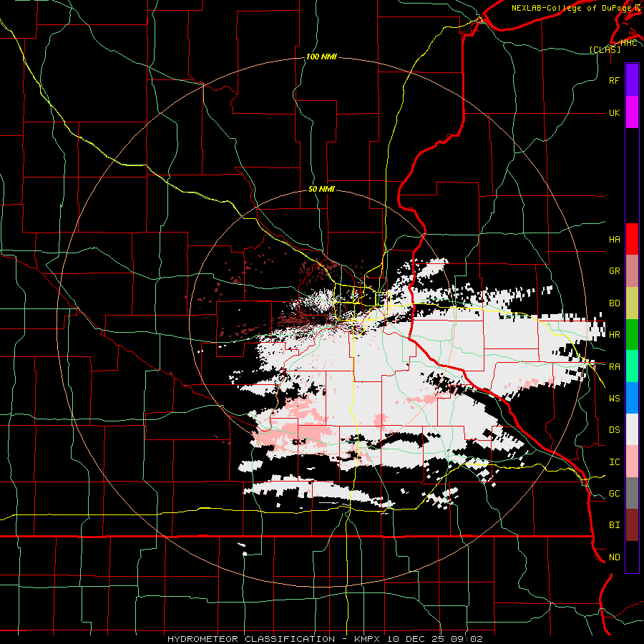
Task: Click the "HHC" product code text
Action: (628, 43)
